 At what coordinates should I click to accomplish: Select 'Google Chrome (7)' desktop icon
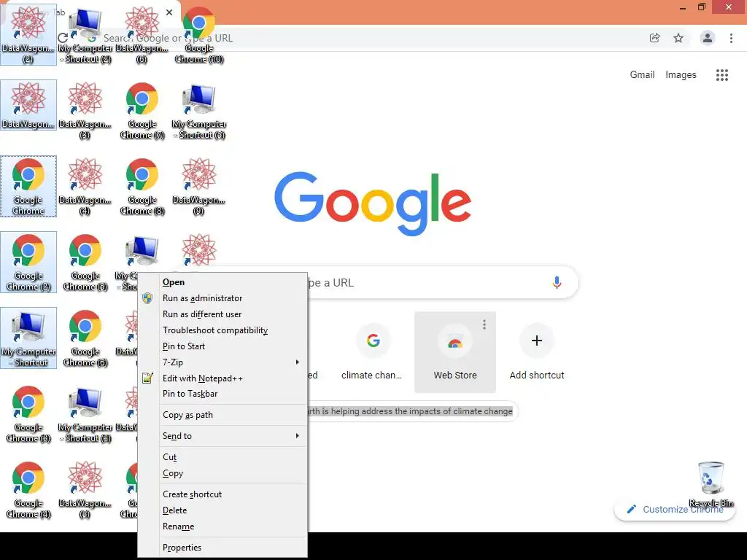142,111
